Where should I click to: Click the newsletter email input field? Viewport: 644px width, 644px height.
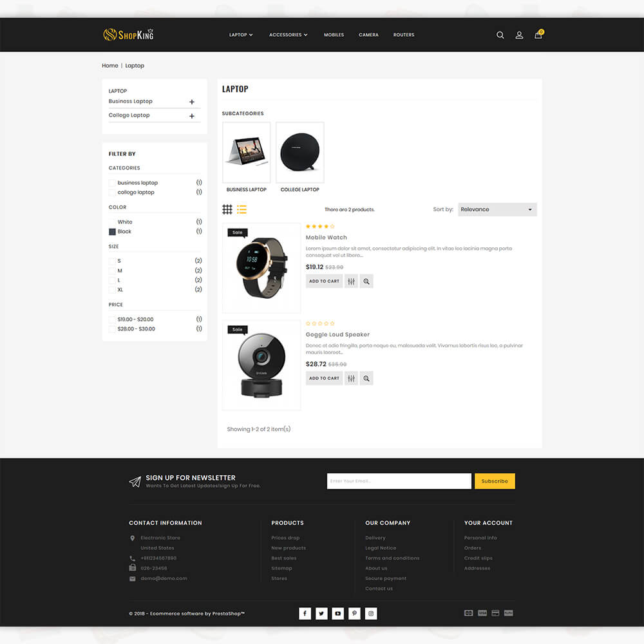point(399,481)
